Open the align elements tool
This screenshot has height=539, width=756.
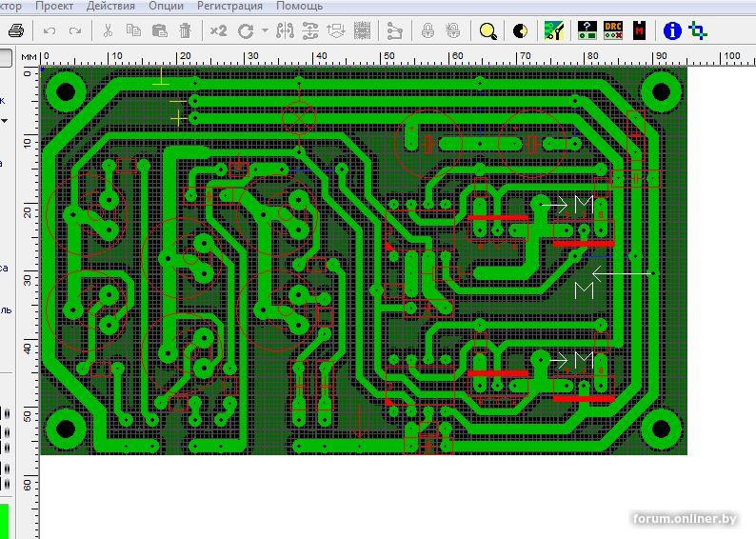pos(336,30)
